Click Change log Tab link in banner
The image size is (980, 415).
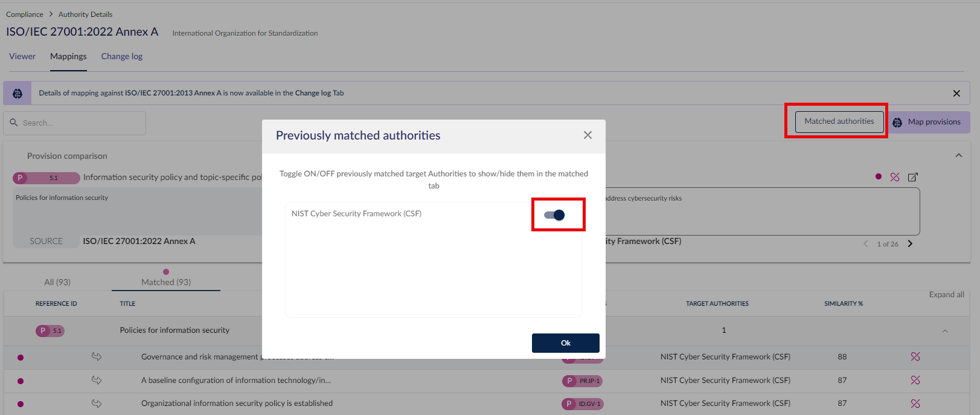[x=319, y=93]
